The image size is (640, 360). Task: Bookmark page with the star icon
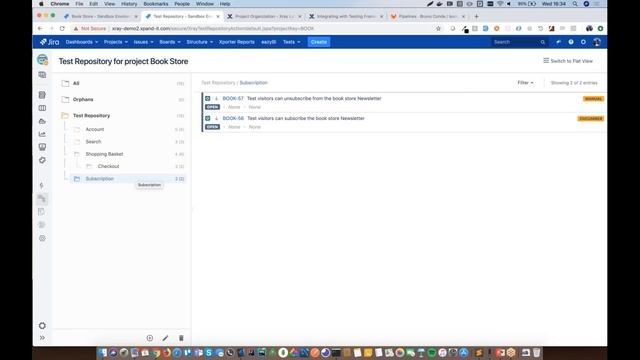coord(438,29)
